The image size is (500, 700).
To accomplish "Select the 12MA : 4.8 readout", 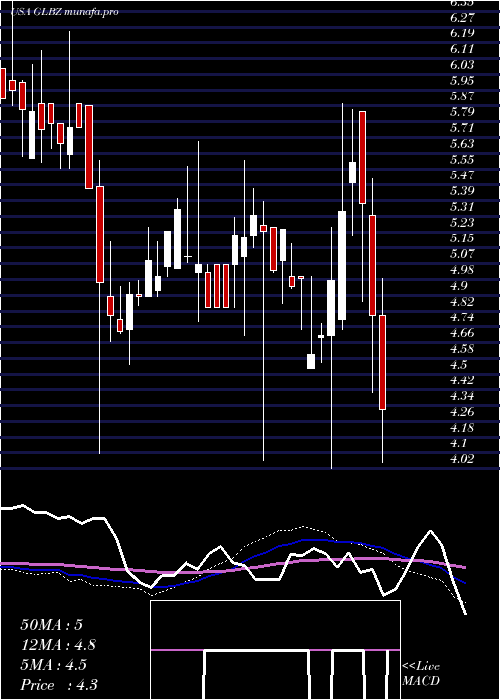I will coord(58,645).
